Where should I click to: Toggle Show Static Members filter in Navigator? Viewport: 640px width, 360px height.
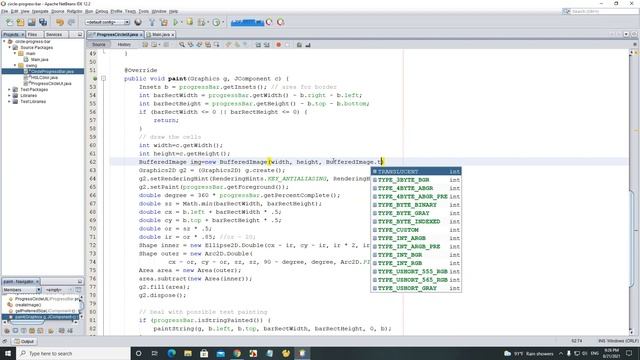coord(23,331)
